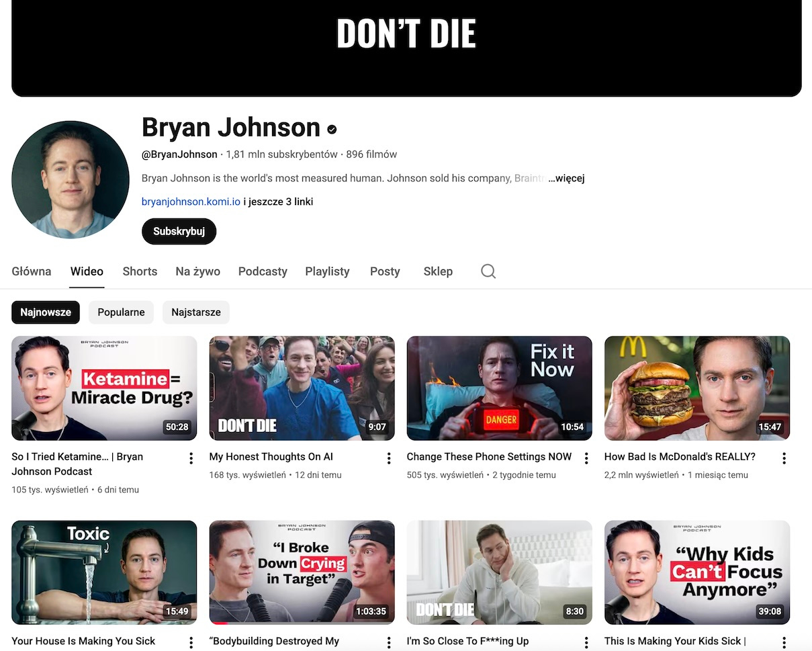Screen dimensions: 812x651
Task: Click the '896 filmów' count
Action: click(371, 155)
